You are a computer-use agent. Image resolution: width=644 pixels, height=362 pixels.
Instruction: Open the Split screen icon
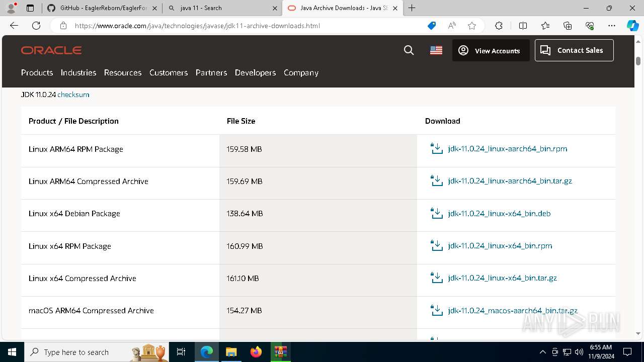point(523,26)
